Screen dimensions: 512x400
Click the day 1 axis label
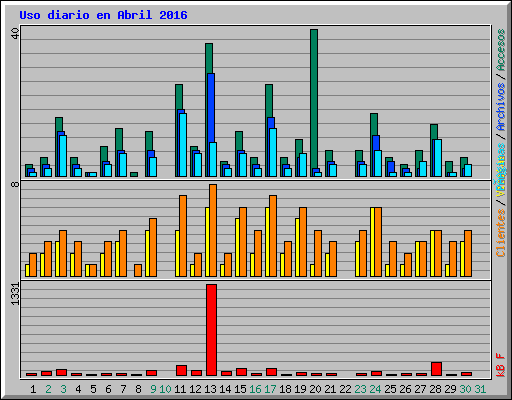33,389
